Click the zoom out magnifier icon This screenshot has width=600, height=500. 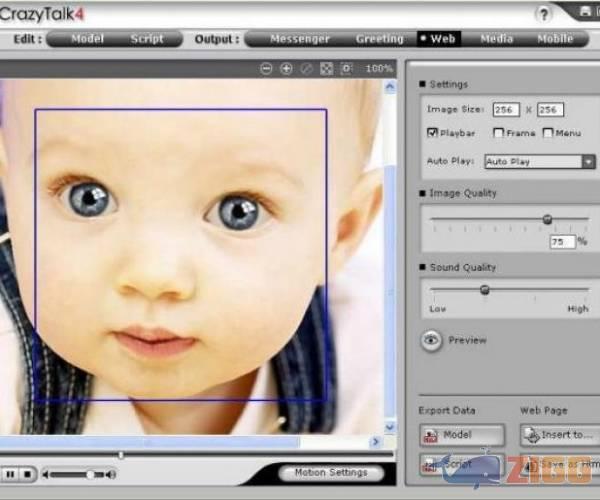[x=266, y=69]
